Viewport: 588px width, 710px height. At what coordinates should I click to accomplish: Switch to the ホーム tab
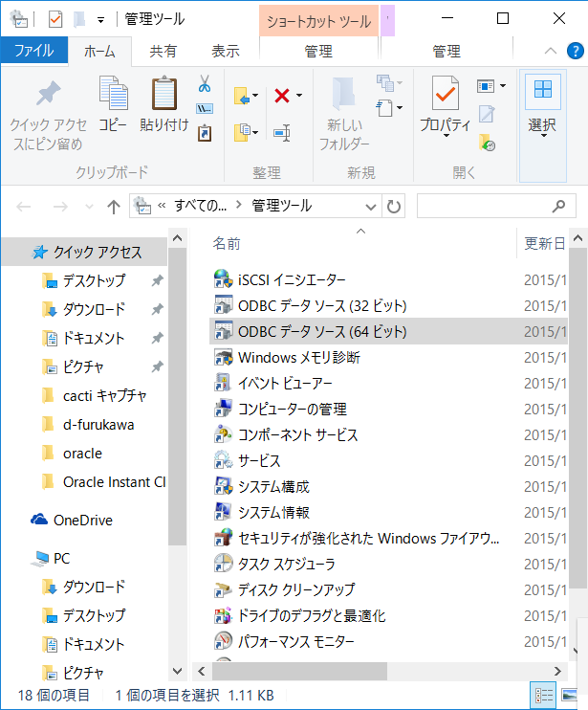coord(100,51)
